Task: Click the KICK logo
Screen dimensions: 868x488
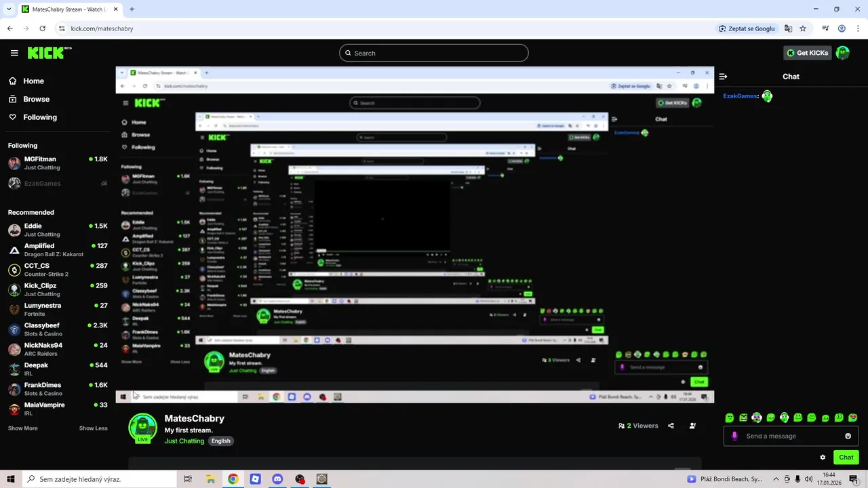Action: coord(49,53)
